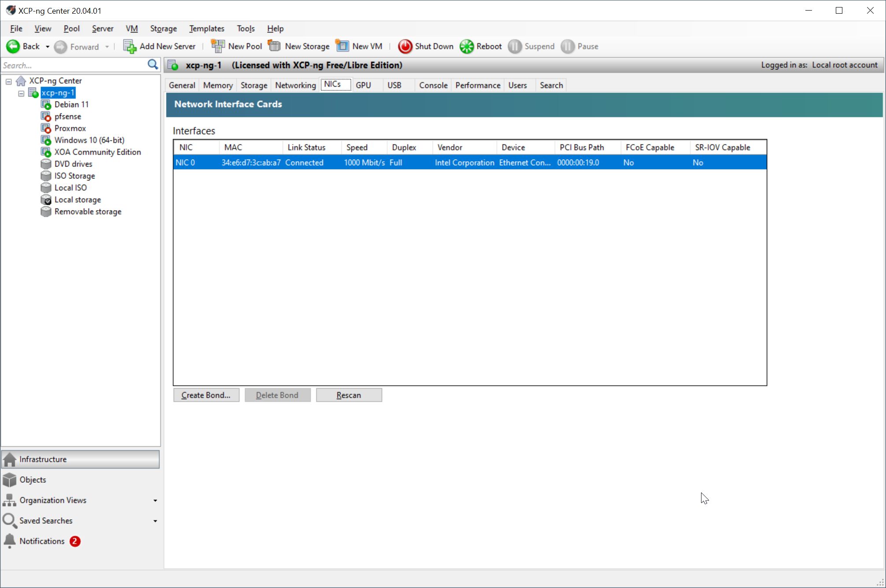Click the Rescan button
Screen dimensions: 886x588
coord(349,395)
